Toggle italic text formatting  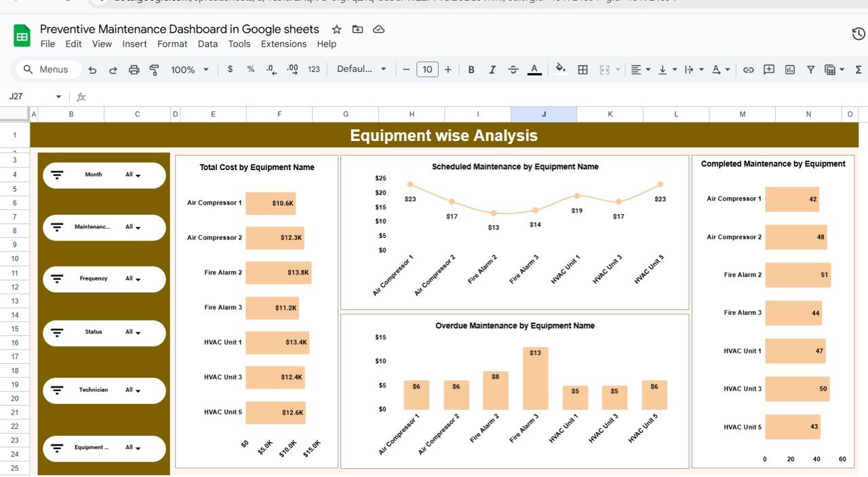point(492,69)
